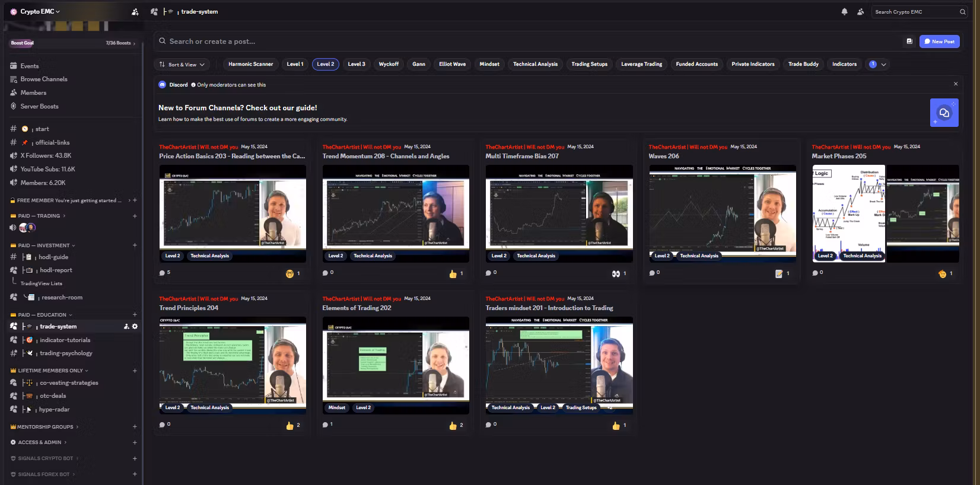Click the invite icon next to trade-system

[x=126, y=326]
